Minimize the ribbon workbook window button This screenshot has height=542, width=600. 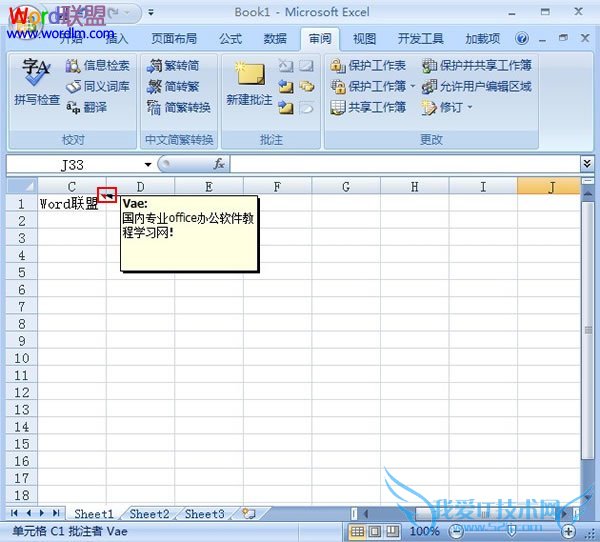(542, 39)
